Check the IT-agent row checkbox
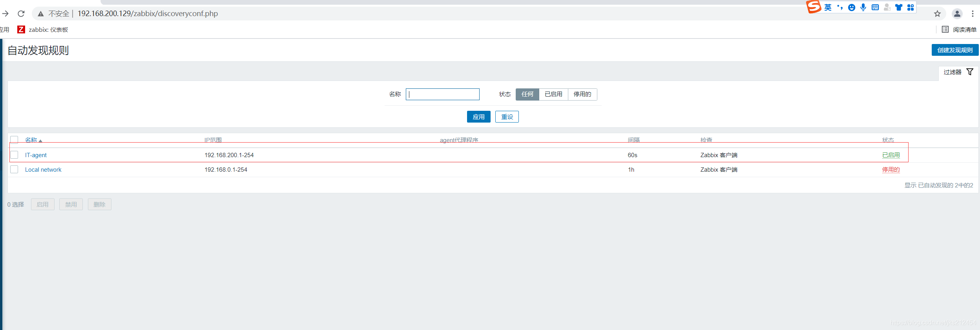 coord(14,155)
